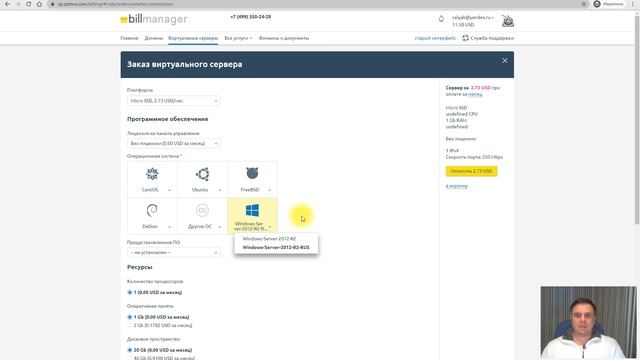Select the FreeBSD operating system icon
640x360 pixels.
(x=252, y=173)
